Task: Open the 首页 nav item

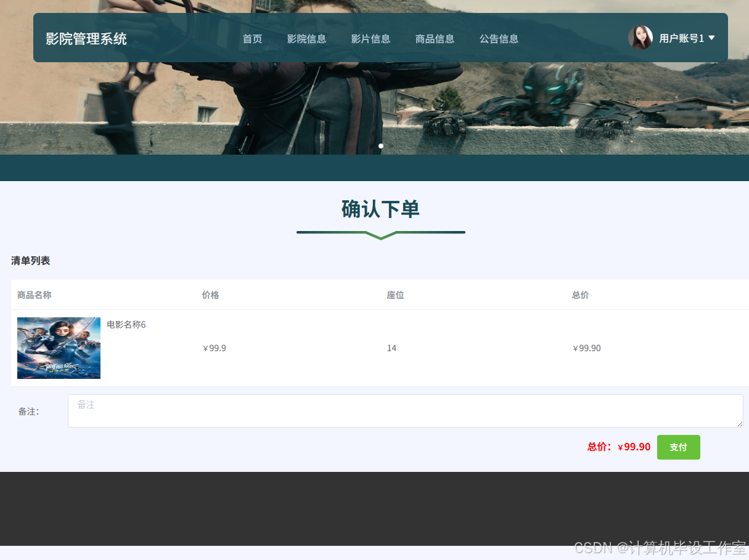Action: click(x=252, y=39)
